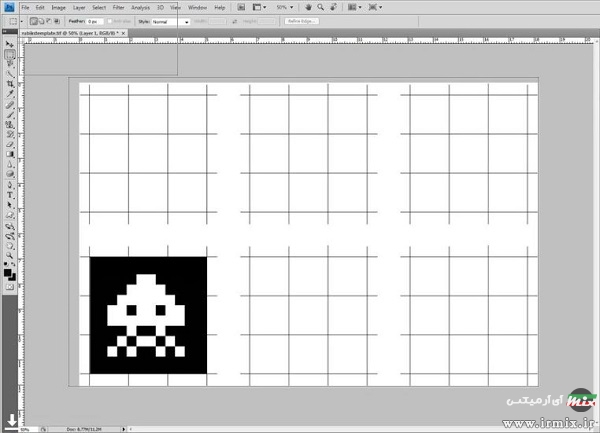Select the Hand tool in the toolbox
Image resolution: width=600 pixels, height=433 pixels.
click(10, 246)
